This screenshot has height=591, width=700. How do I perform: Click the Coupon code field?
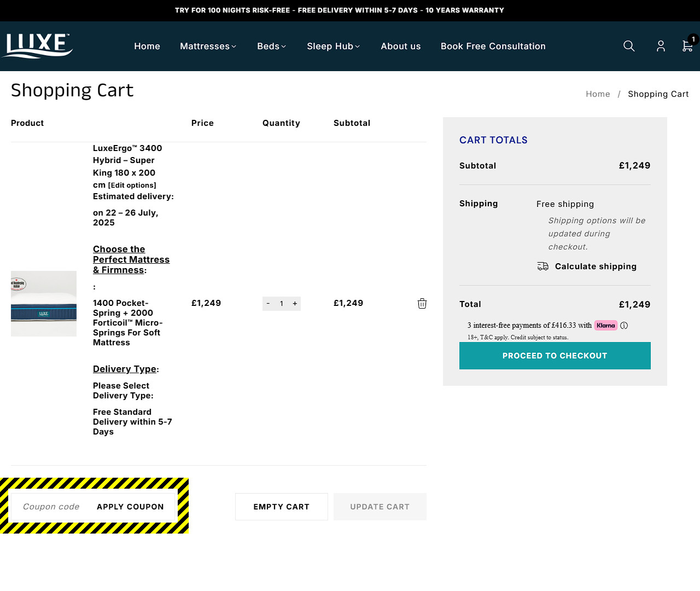pyautogui.click(x=51, y=507)
